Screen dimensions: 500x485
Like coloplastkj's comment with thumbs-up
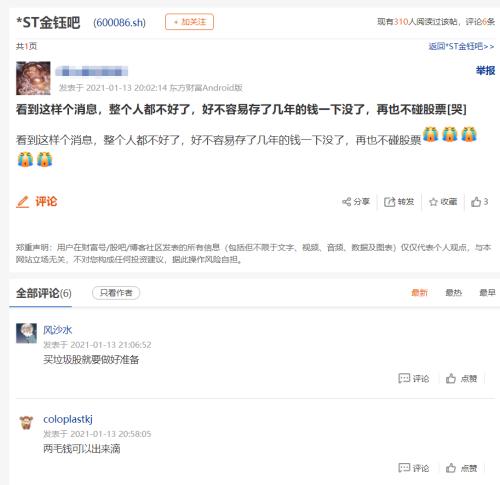pos(451,468)
